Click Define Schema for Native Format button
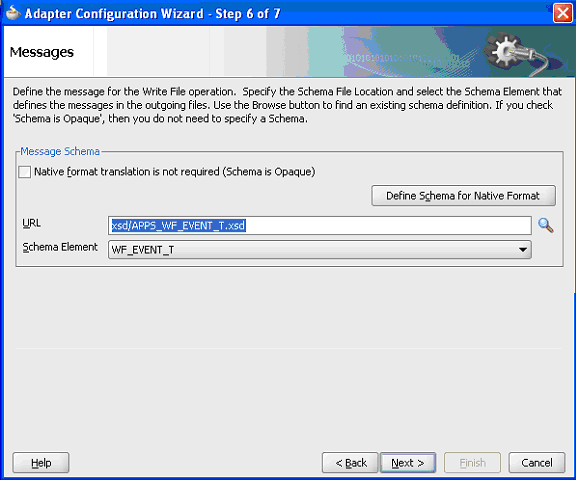The image size is (576, 480). pyautogui.click(x=463, y=196)
